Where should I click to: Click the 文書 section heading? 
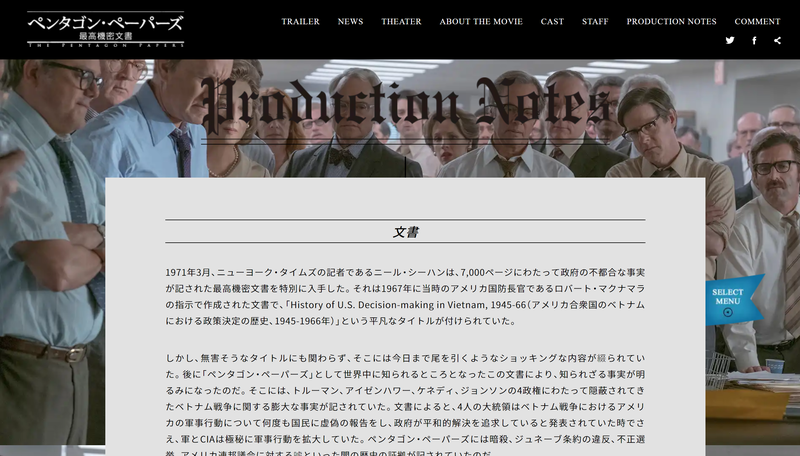point(405,232)
